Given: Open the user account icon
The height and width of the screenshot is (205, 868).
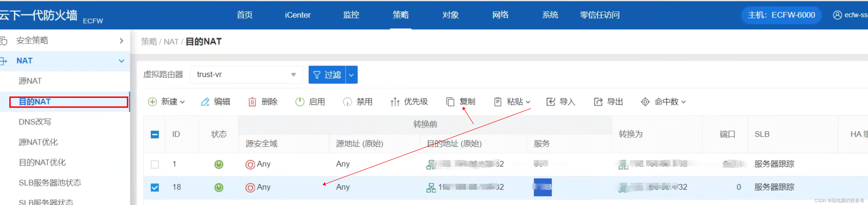Looking at the screenshot, I should 837,15.
